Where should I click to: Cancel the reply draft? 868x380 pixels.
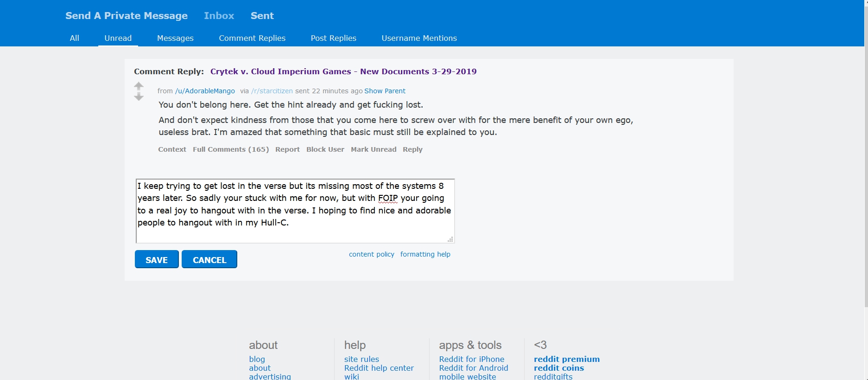tap(209, 259)
